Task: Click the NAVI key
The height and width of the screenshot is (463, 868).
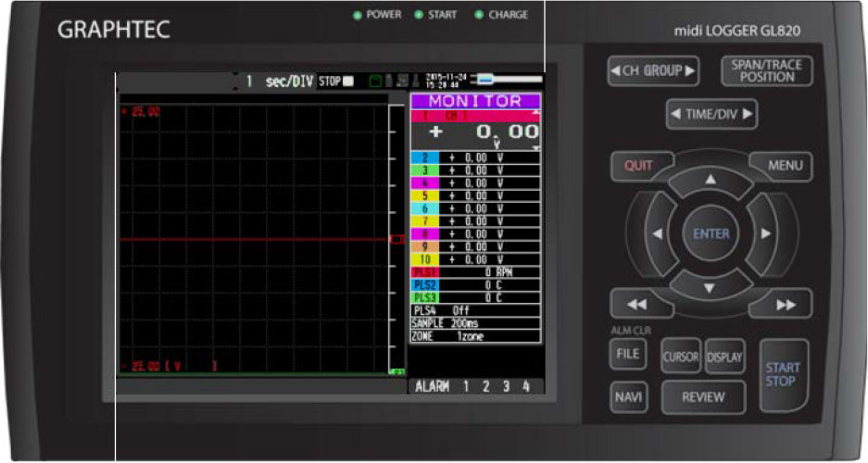Action: pyautogui.click(x=628, y=396)
